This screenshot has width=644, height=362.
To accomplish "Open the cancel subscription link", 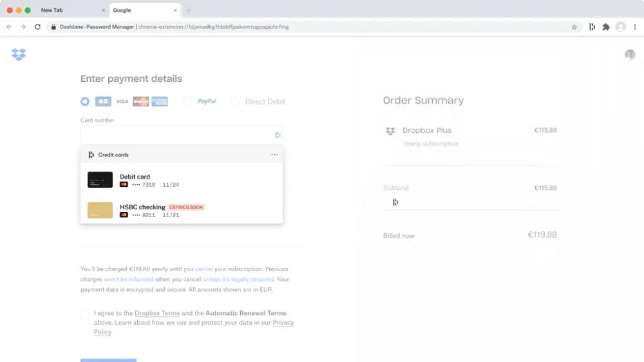I will [x=204, y=269].
